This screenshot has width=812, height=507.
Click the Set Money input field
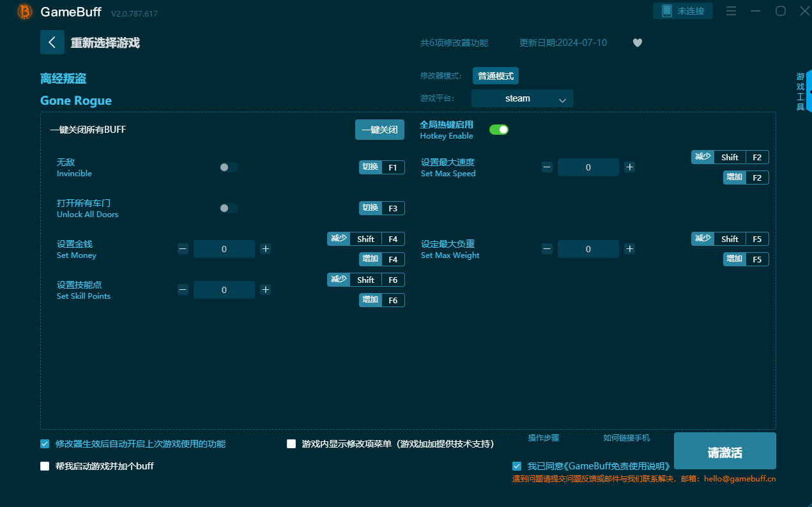[224, 249]
